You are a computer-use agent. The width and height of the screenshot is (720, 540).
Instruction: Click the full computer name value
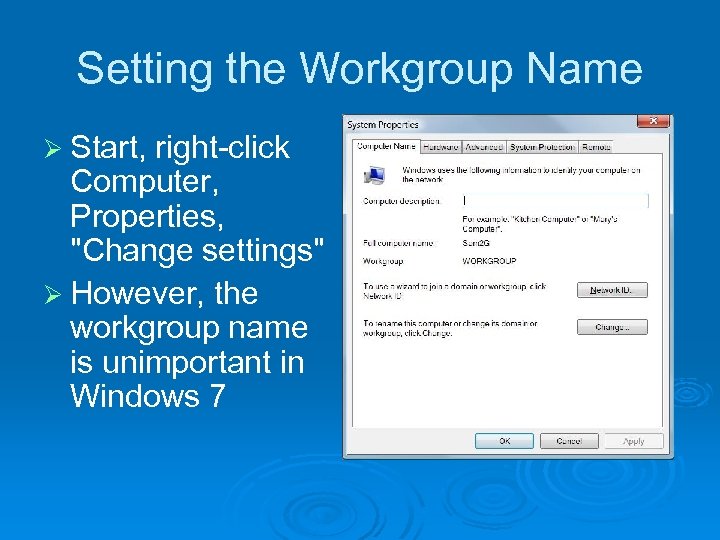476,243
